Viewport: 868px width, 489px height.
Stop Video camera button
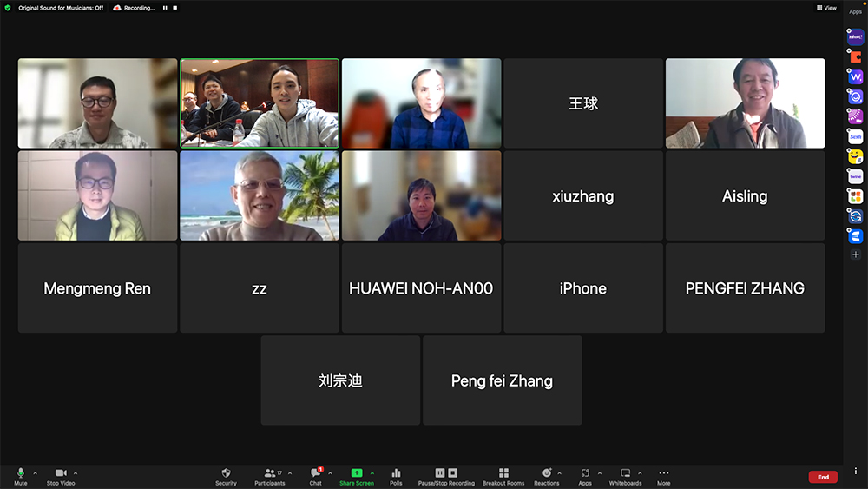point(61,476)
